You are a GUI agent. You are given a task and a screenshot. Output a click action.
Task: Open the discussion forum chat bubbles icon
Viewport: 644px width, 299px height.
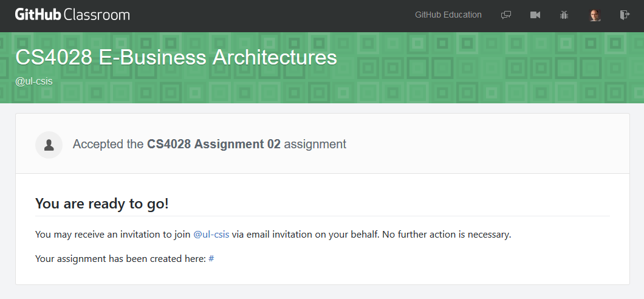[506, 15]
